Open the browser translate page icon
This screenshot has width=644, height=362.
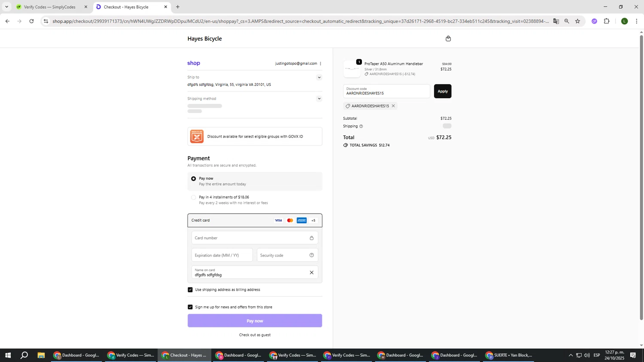pyautogui.click(x=556, y=21)
